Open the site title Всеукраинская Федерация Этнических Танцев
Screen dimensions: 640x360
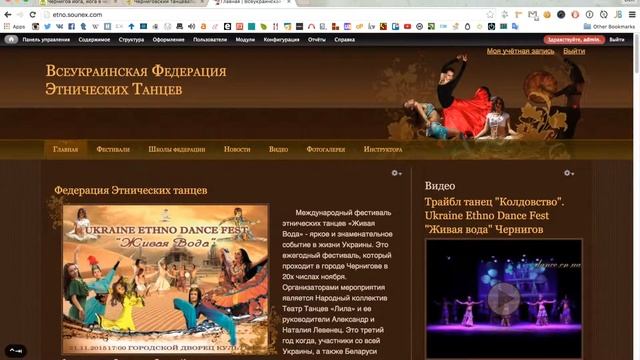(136, 80)
